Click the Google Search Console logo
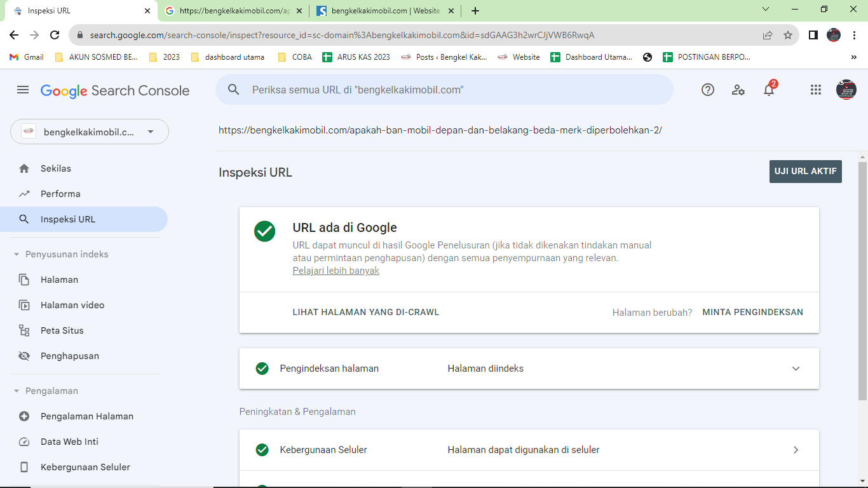 tap(115, 90)
